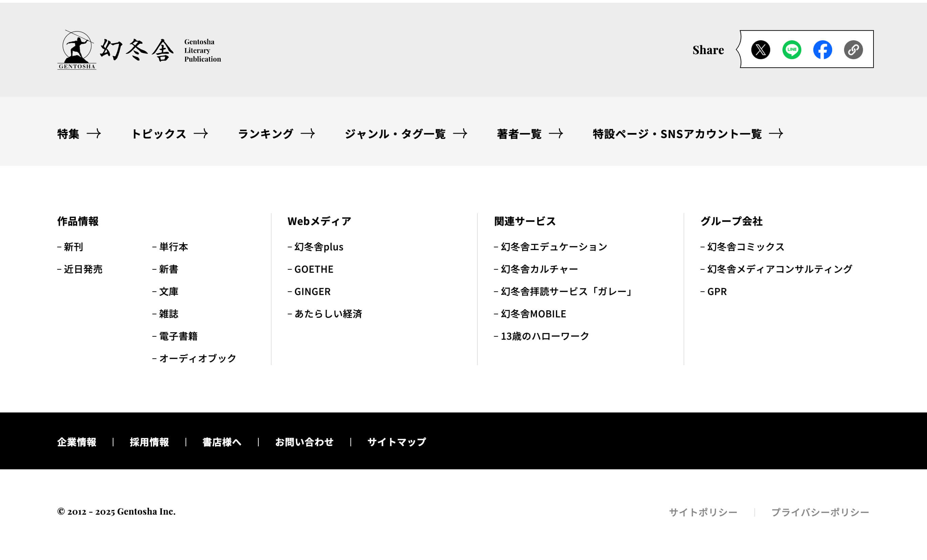
Task: Copy the page link via the link icon
Action: [853, 50]
